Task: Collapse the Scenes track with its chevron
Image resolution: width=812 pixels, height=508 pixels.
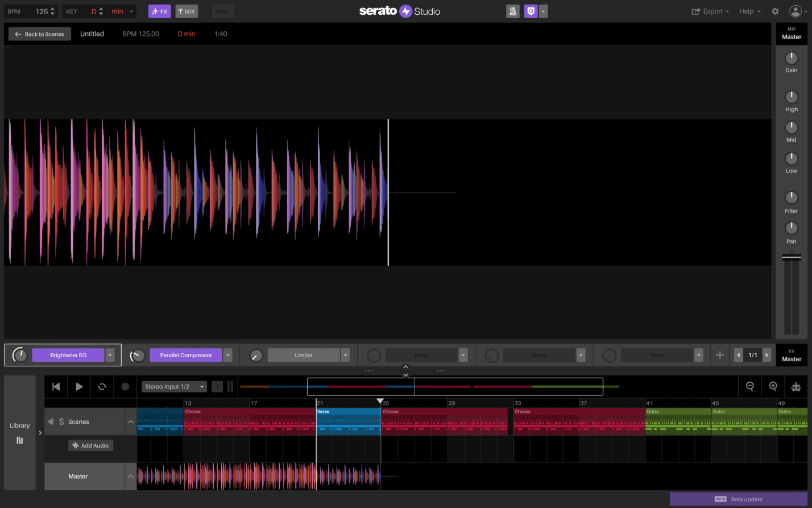Action: pos(130,422)
